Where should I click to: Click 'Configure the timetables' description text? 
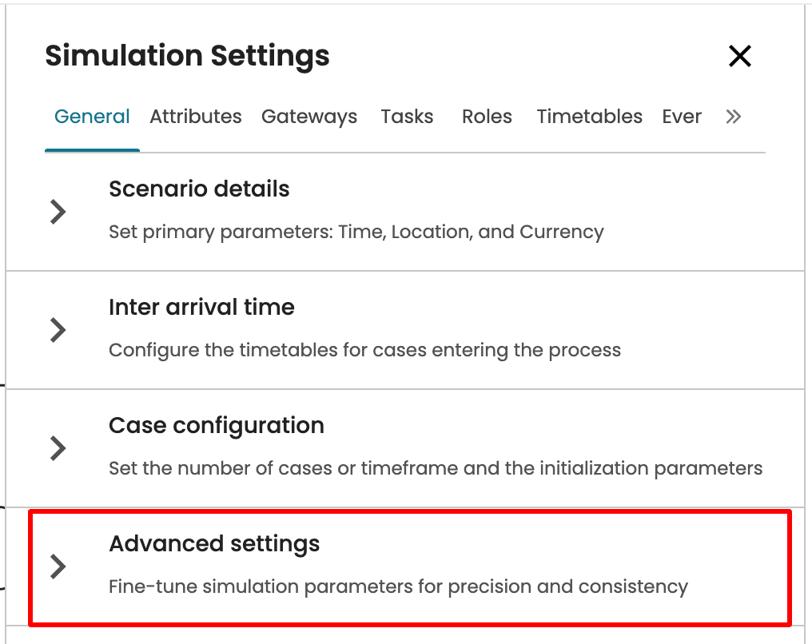364,350
